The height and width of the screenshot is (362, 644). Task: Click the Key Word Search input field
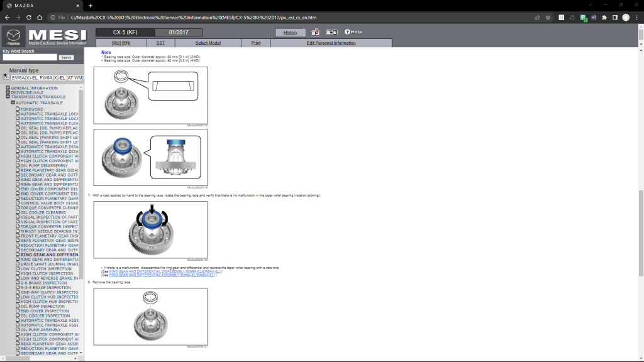[29, 57]
